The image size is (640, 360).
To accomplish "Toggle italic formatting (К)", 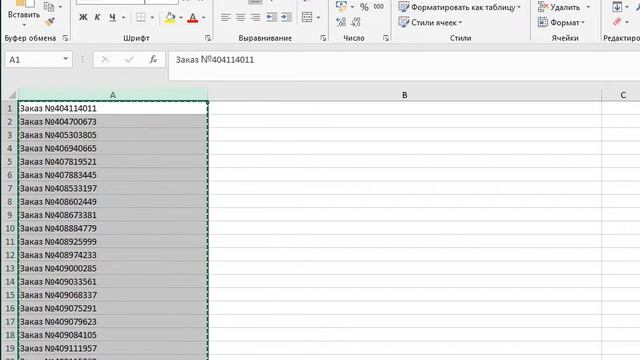I will [x=97, y=17].
